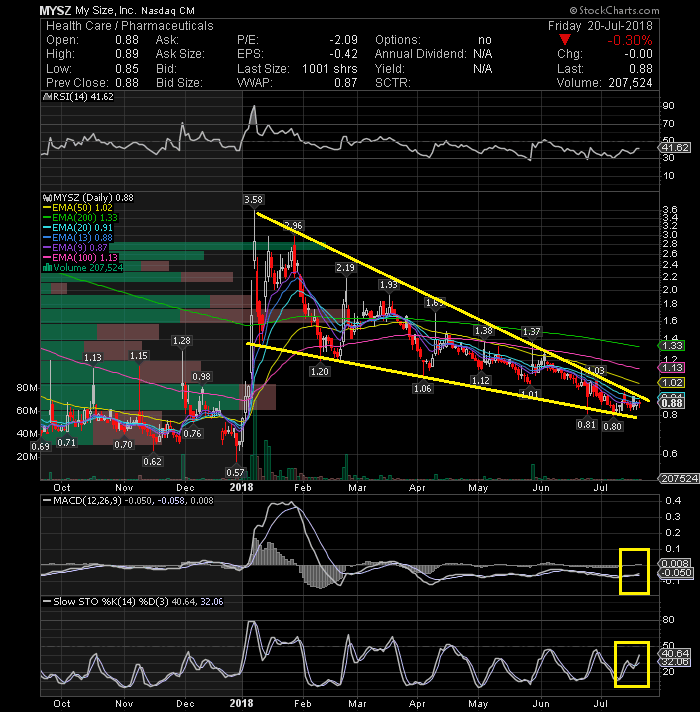Click the -0.30% change percentage
This screenshot has width=700, height=712.
click(x=630, y=40)
